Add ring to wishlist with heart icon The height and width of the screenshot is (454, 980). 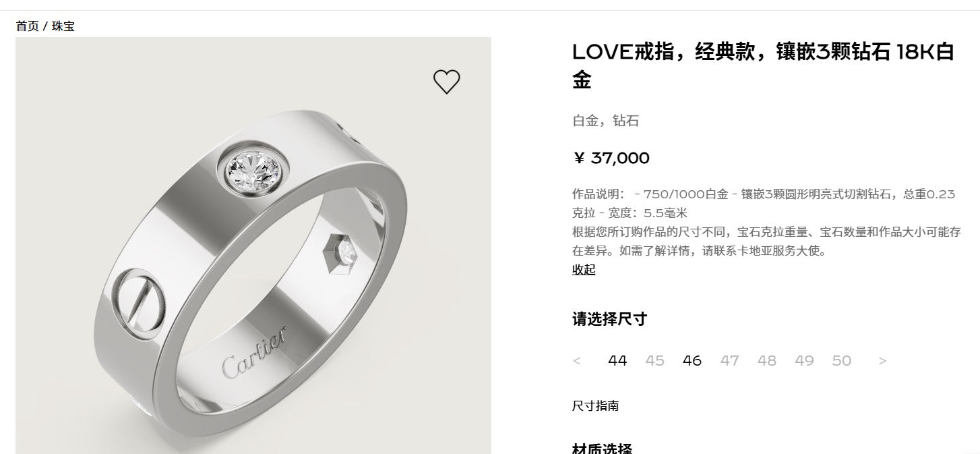point(446,82)
